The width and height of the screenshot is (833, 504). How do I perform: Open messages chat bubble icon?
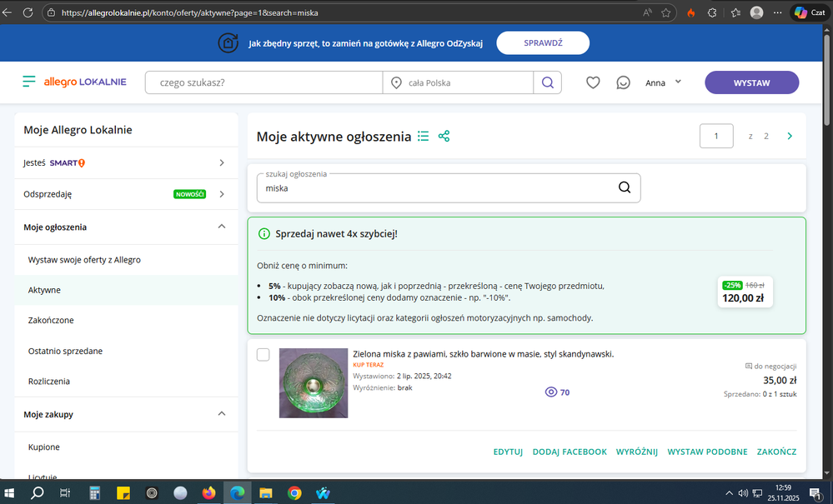tap(623, 82)
